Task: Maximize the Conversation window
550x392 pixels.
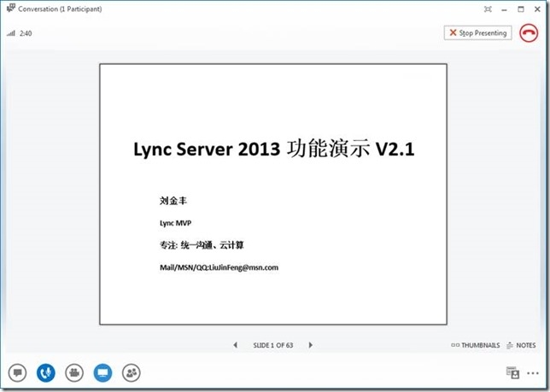Action: (x=521, y=9)
